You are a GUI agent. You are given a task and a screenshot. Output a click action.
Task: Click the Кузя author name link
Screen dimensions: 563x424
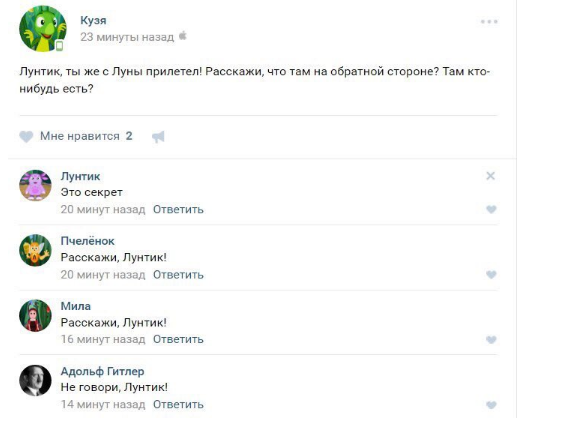click(x=93, y=20)
